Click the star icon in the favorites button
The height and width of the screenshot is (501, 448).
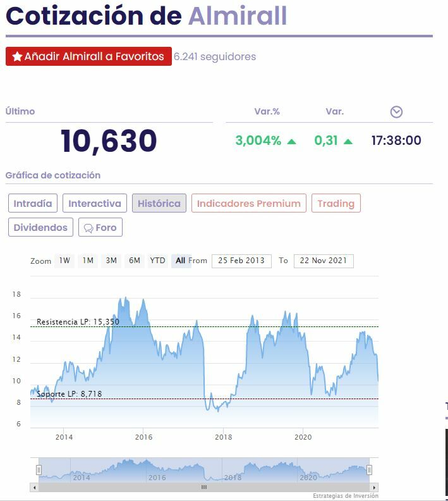(17, 56)
